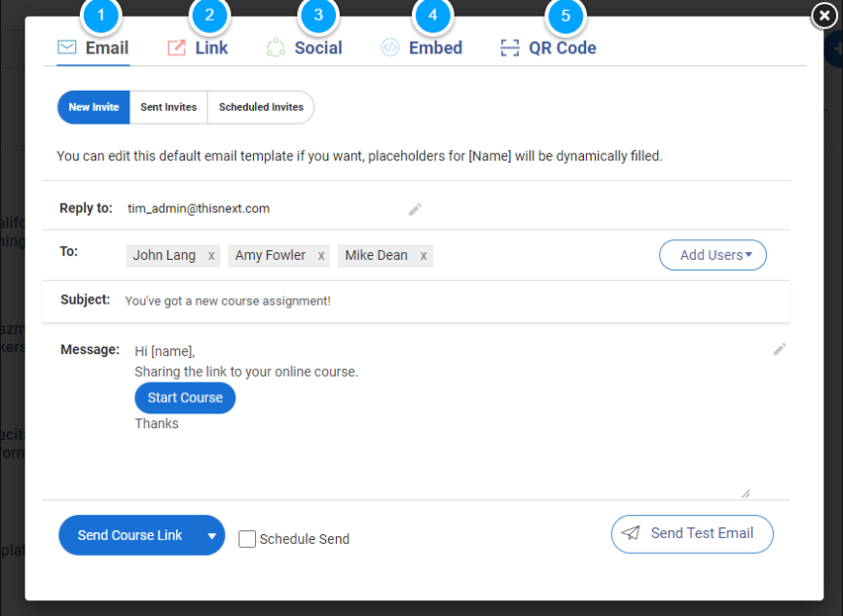Click the pencil icon to edit the message
Viewport: 843px width, 616px height.
[x=780, y=349]
